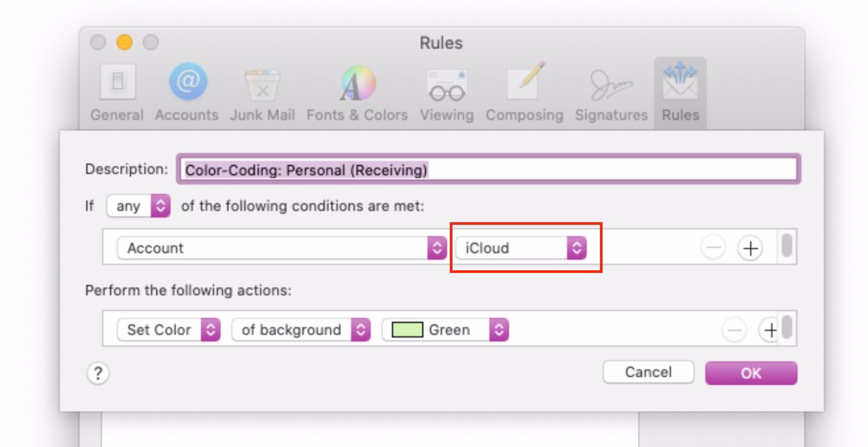Open the Signatures preferences pane
Viewport: 868px width, 447px height.
click(x=611, y=92)
